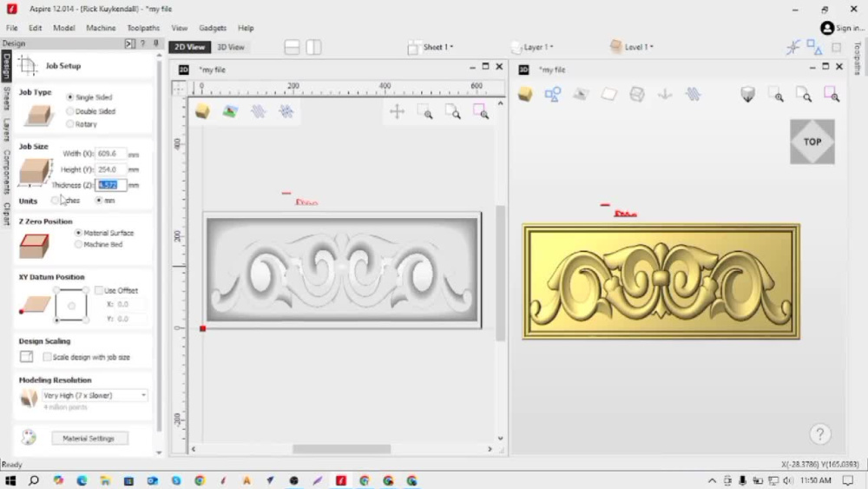Select Machine Bed Z zero position

[x=79, y=244]
